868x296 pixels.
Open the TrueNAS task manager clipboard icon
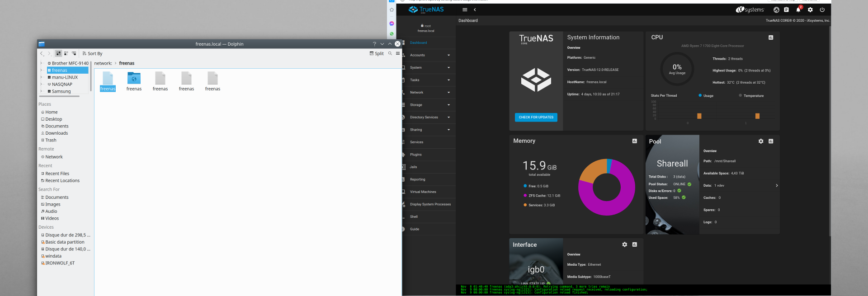[786, 9]
